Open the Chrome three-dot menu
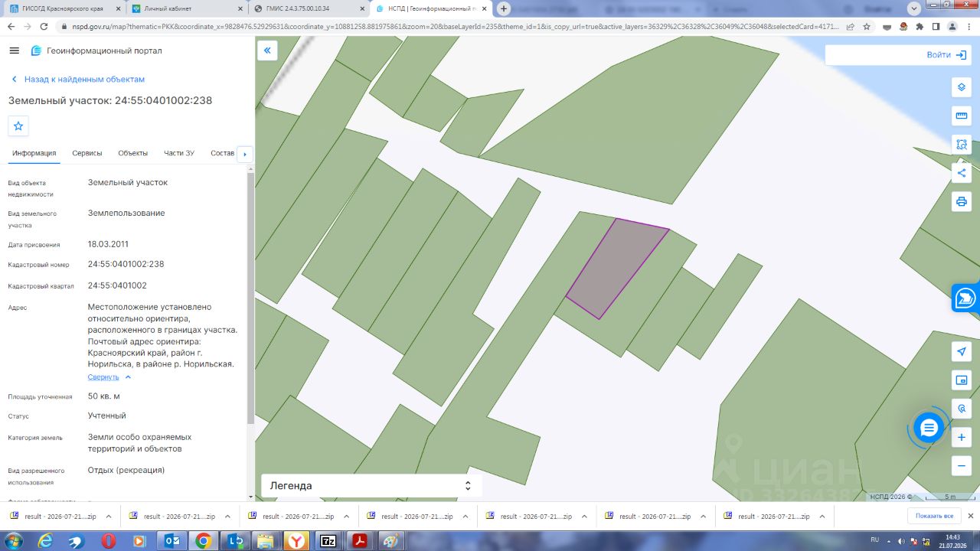 [x=968, y=26]
